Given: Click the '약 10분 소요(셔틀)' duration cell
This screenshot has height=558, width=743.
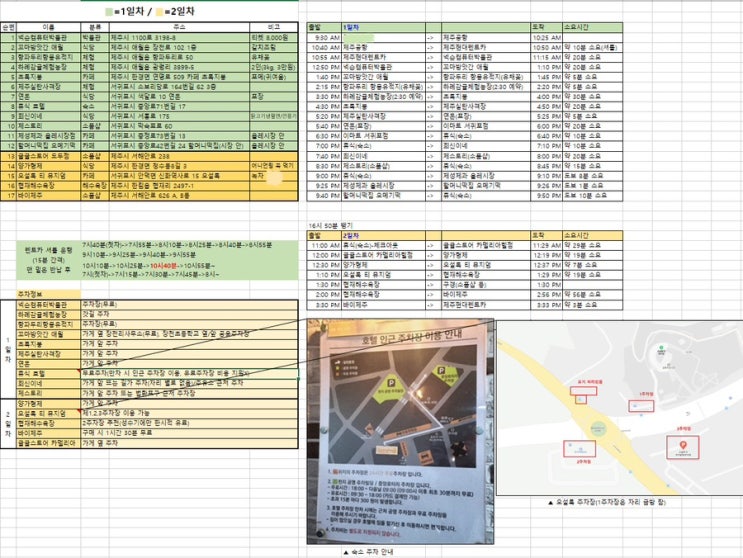Looking at the screenshot, I should pyautogui.click(x=592, y=47).
